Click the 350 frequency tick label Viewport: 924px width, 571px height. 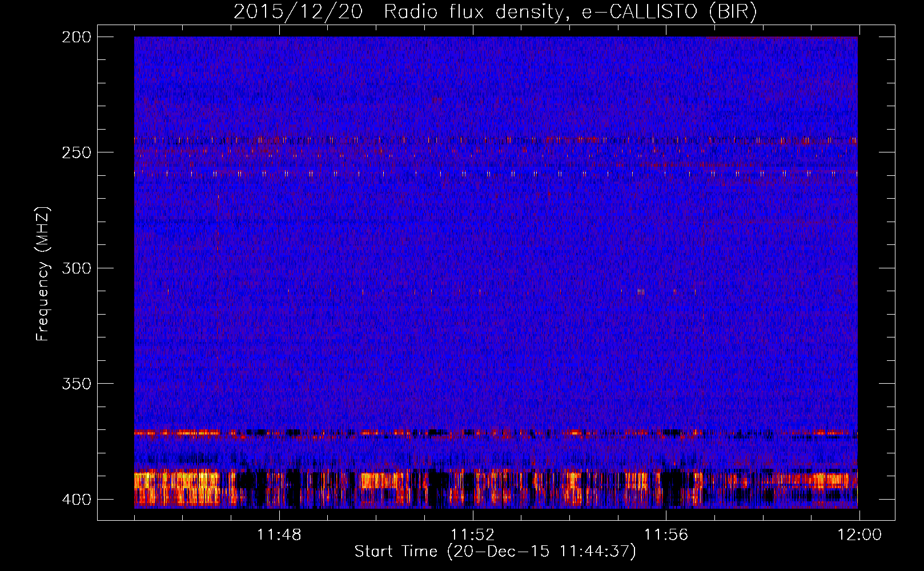(x=77, y=384)
